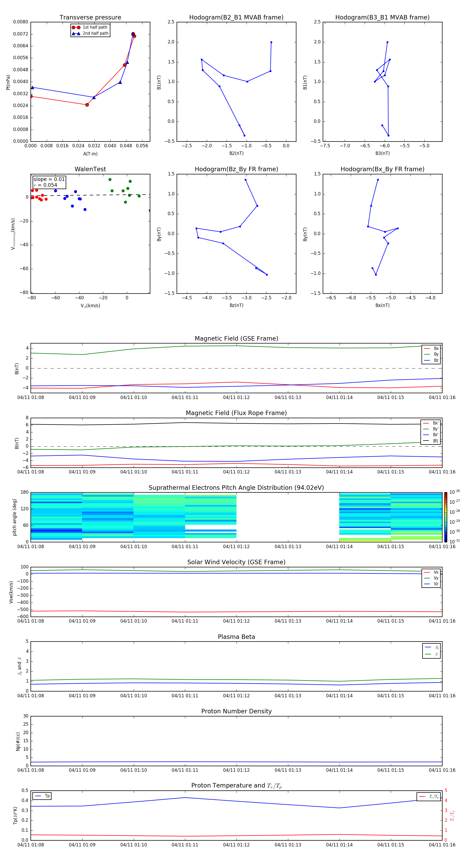Click the 'Tp' legend in temperature plot
The image size is (473, 868).
[42, 796]
